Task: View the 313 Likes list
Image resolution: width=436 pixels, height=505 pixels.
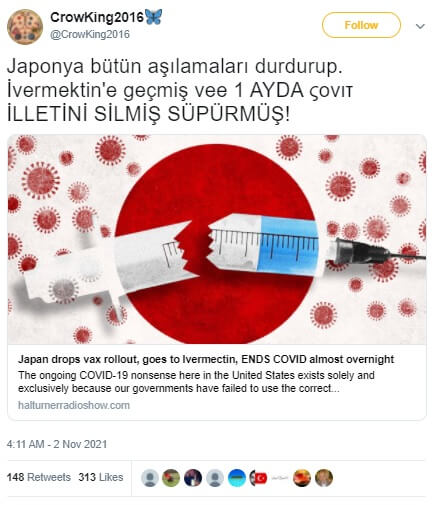Action: click(x=101, y=477)
